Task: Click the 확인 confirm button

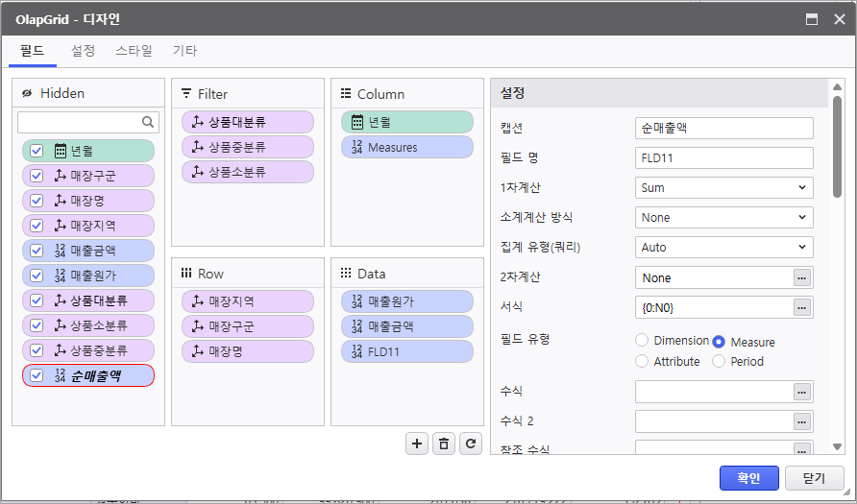Action: (748, 478)
